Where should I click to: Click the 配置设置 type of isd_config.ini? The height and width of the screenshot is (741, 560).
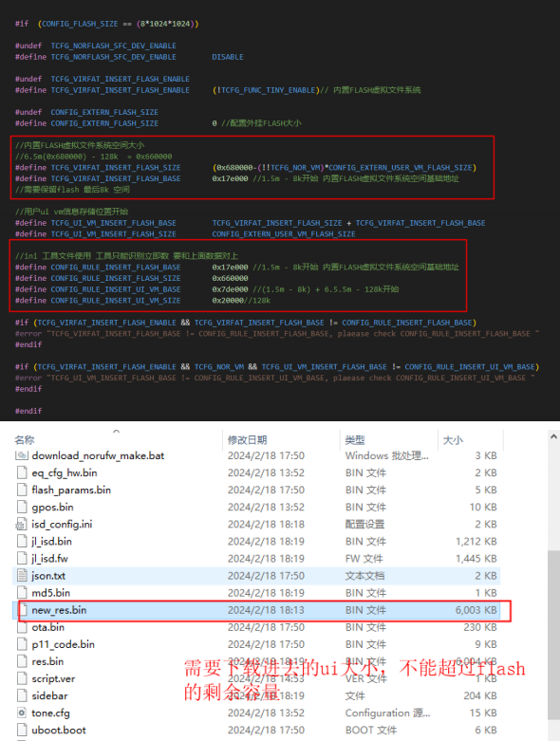pos(364,524)
